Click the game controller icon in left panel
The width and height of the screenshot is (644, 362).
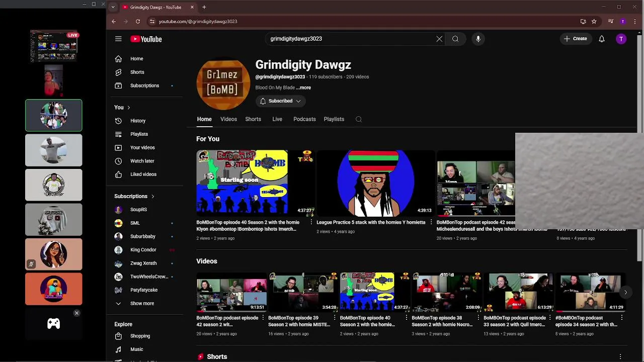[54, 324]
